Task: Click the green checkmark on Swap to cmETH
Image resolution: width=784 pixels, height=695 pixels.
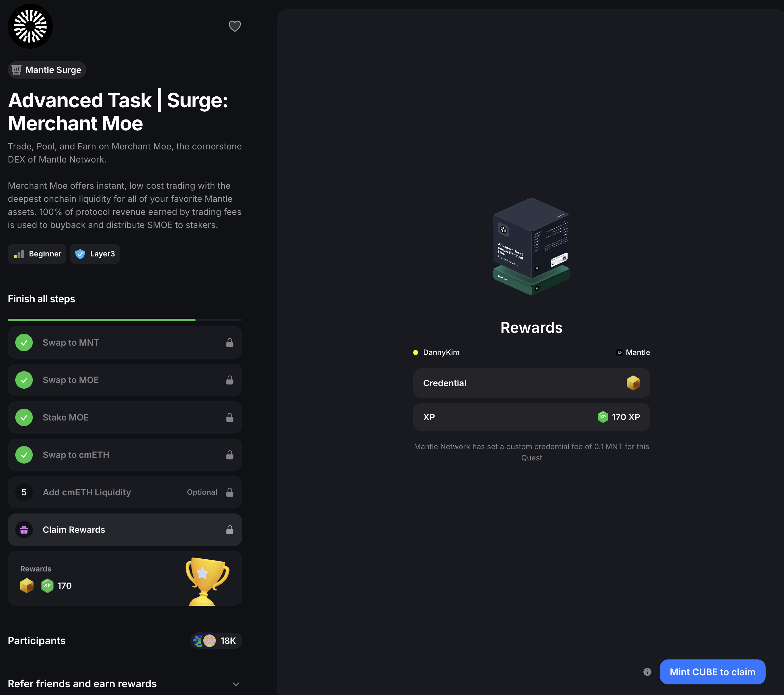Action: [24, 455]
